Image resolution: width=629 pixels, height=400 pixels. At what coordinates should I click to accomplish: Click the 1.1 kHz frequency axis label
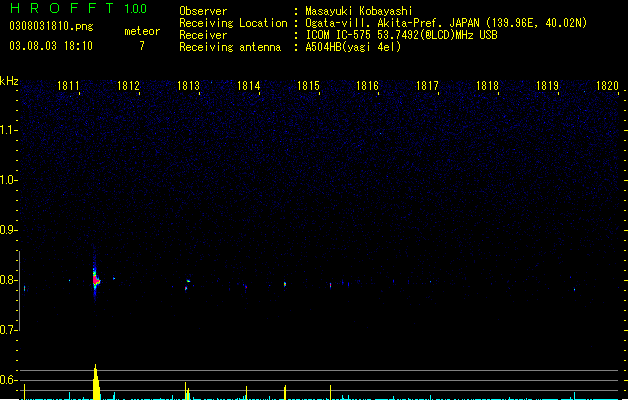pos(8,130)
